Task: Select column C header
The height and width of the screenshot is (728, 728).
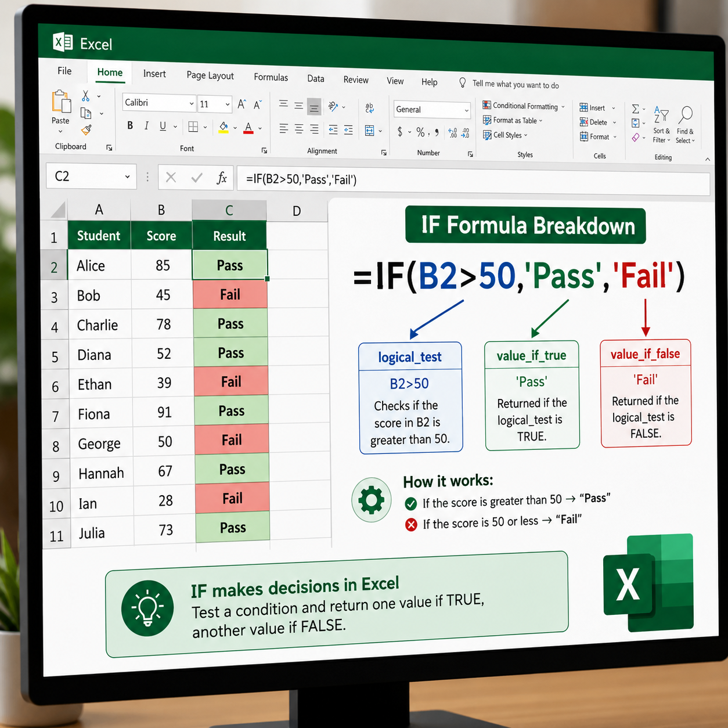Action: [x=229, y=210]
